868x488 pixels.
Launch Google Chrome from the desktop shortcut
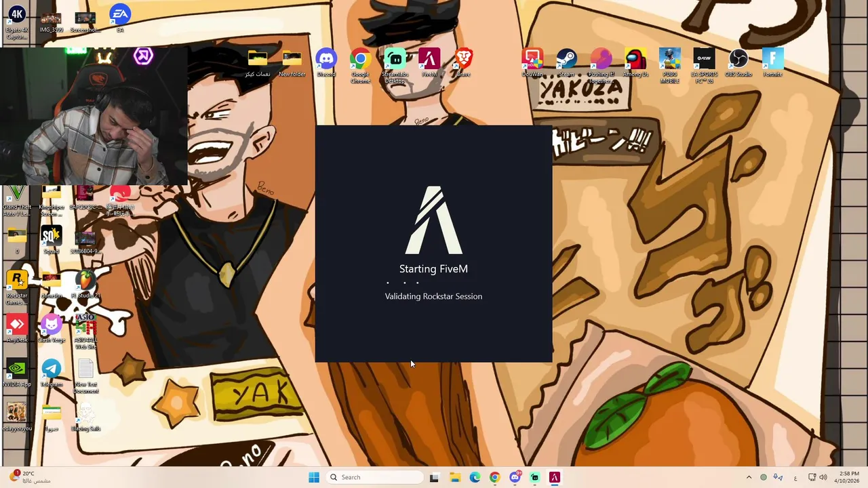[x=360, y=66]
